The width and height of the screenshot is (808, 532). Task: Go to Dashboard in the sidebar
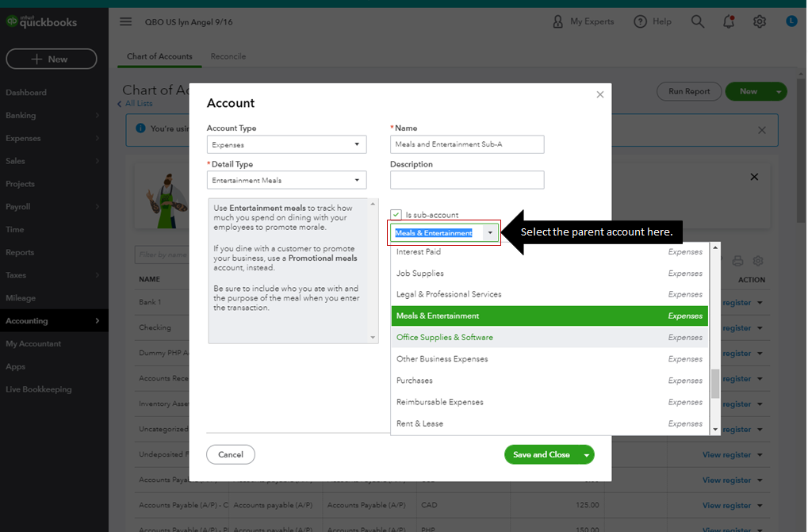click(x=26, y=92)
